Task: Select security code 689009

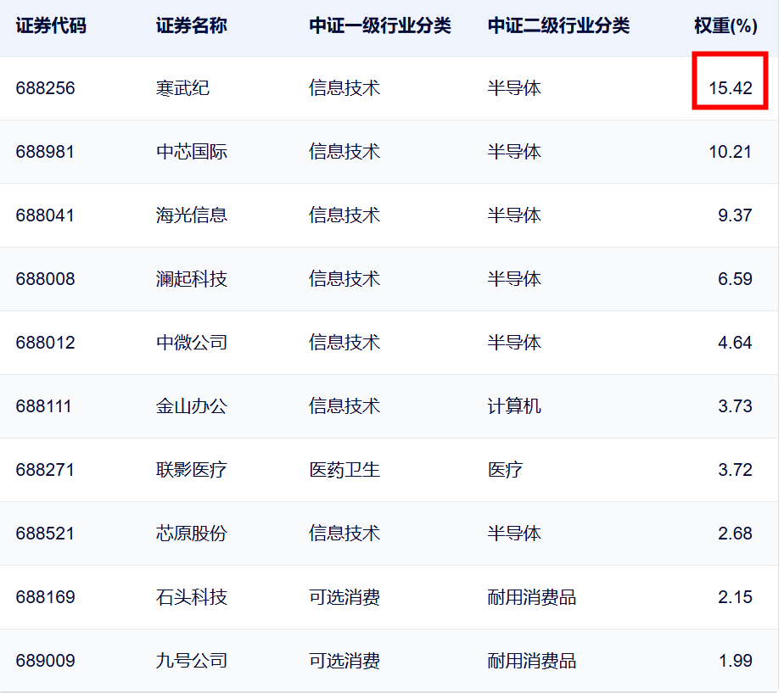Action: point(45,661)
